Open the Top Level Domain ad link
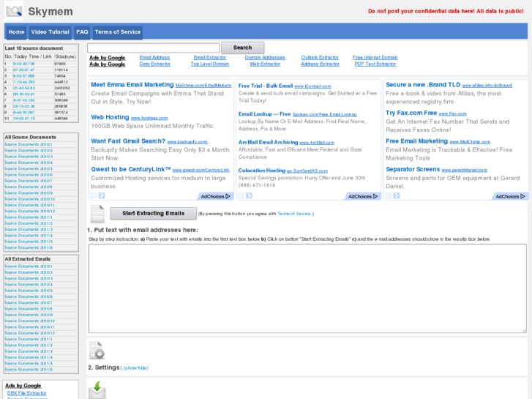The height and width of the screenshot is (399, 532). tap(210, 64)
